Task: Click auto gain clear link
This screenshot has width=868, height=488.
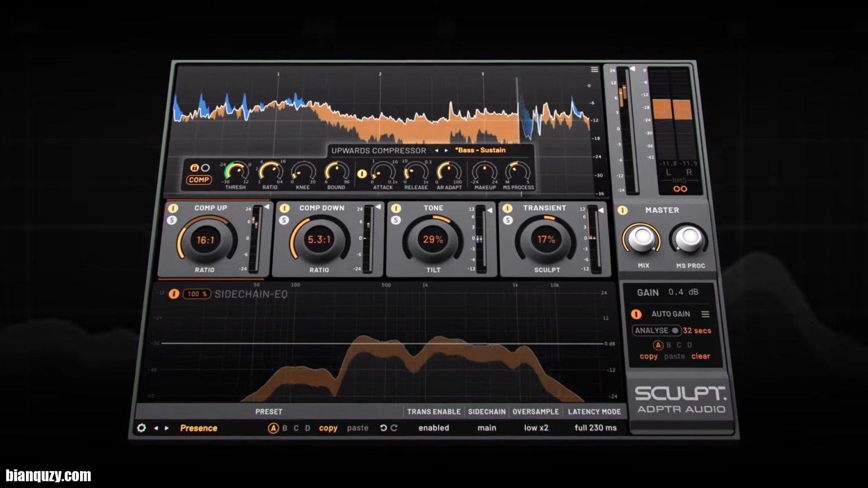Action: click(x=701, y=356)
